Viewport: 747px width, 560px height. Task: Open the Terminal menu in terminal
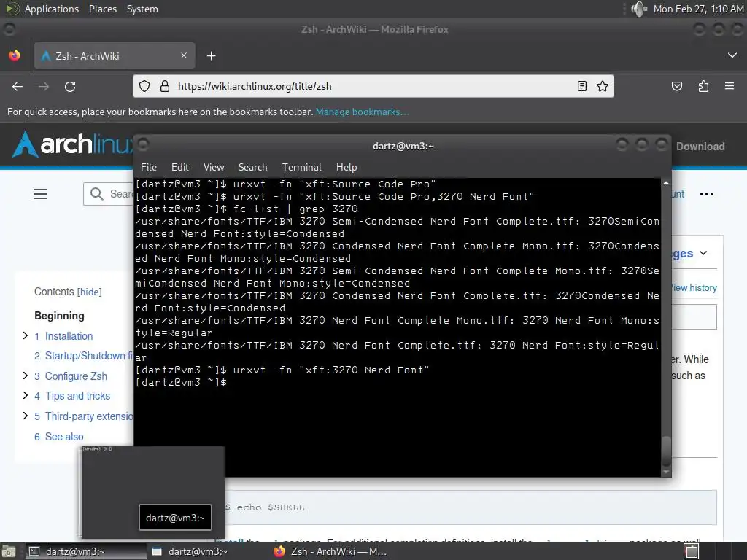coord(301,167)
